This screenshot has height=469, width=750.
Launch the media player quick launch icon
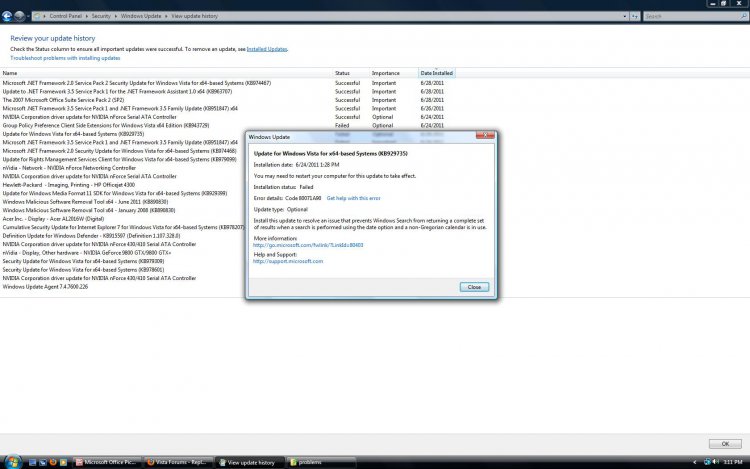tap(63, 462)
